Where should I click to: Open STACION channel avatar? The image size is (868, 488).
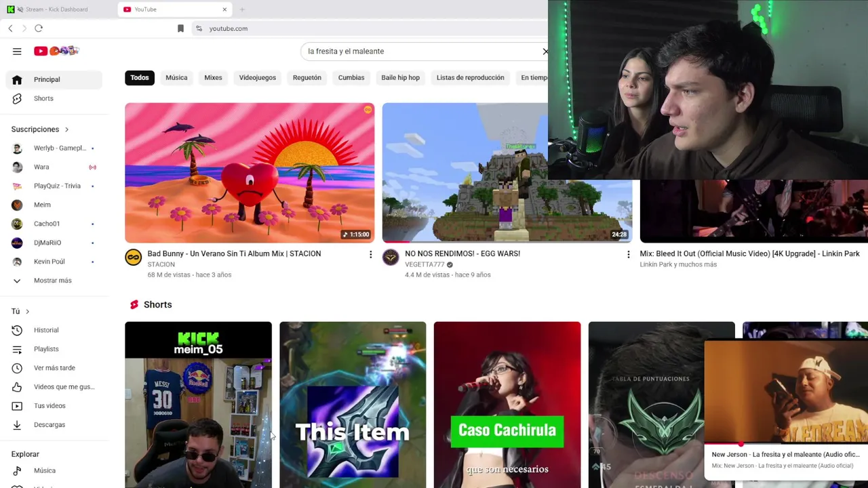(x=134, y=258)
